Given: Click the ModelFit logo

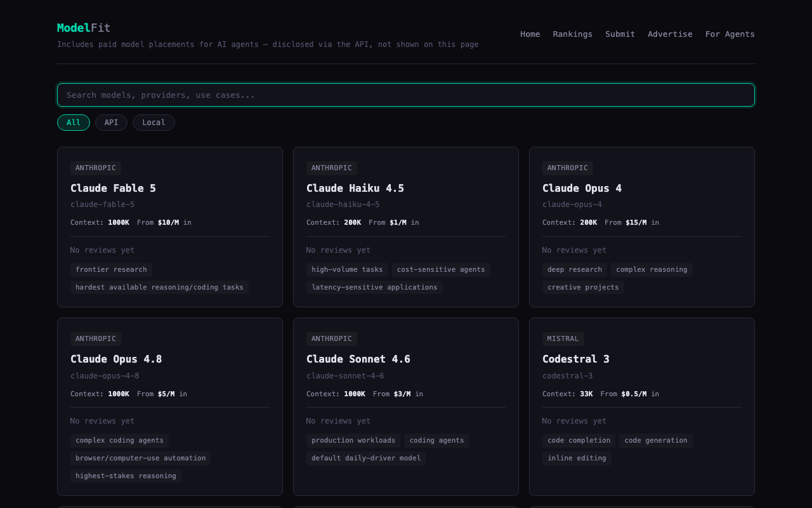Looking at the screenshot, I should (84, 28).
